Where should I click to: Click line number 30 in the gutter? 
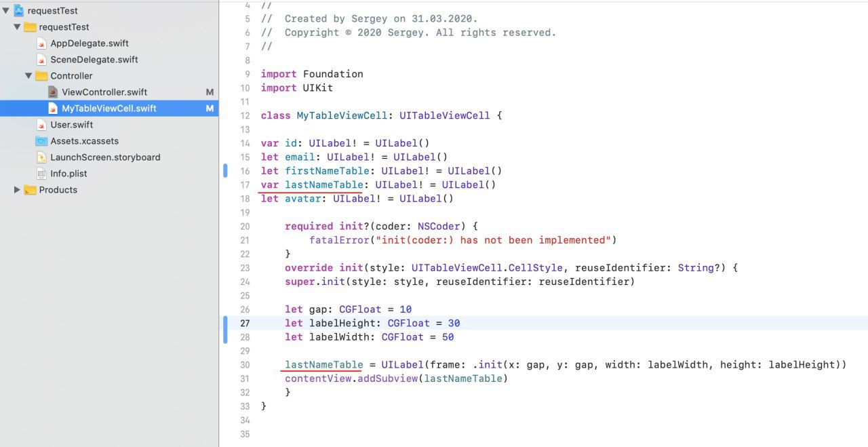(x=245, y=365)
